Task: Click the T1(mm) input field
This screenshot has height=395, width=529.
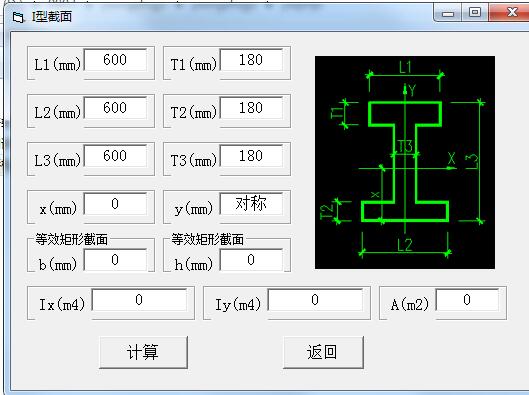Action: (251, 60)
